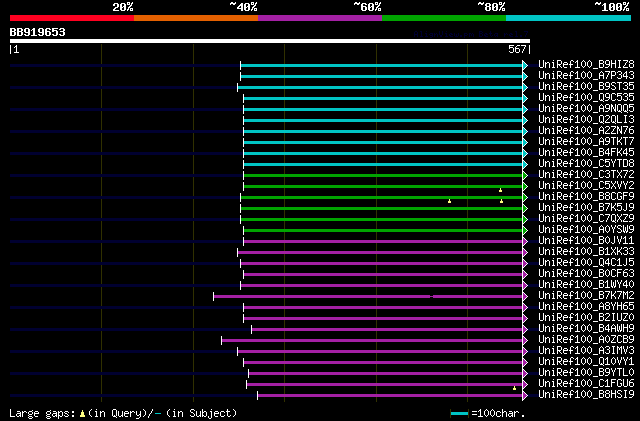Open hit UniRef100_A9NQQ5
Viewport: 640px width, 421px height.
pos(586,109)
